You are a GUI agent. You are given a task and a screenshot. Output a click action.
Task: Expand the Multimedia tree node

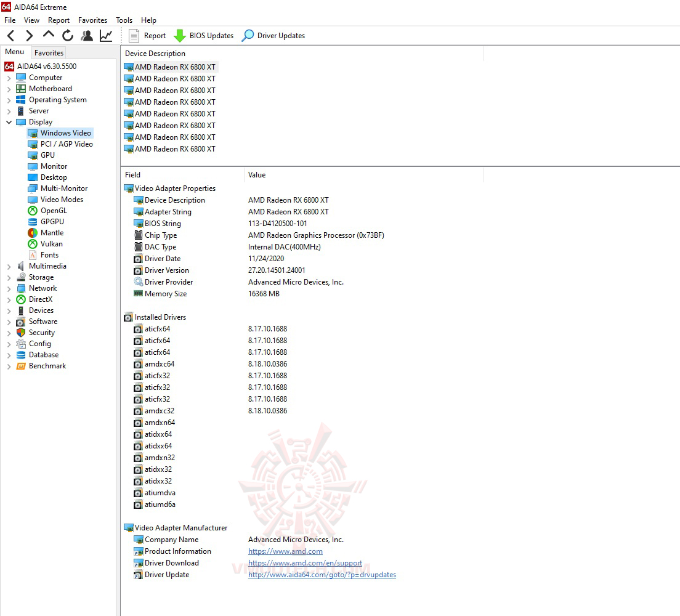click(x=9, y=266)
